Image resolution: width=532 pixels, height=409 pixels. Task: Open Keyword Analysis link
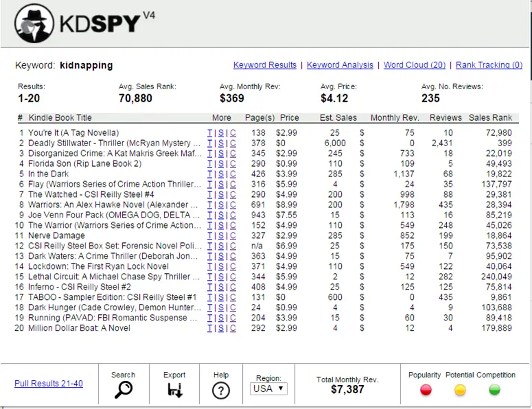point(340,65)
